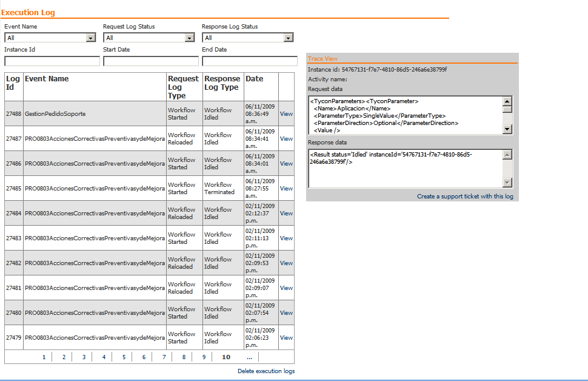Open View link for log 27479
Viewport: 588px width, 381px height.
tap(286, 338)
